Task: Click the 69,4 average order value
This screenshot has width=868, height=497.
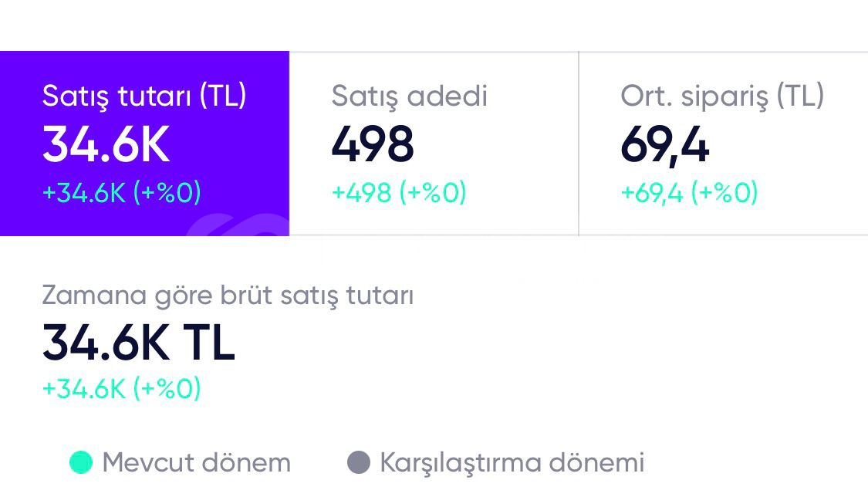Action: click(x=664, y=145)
